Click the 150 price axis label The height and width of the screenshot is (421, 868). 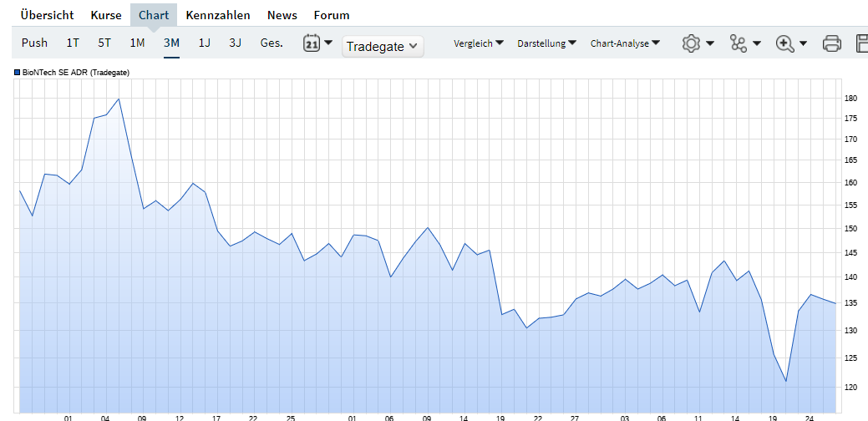pos(851,229)
